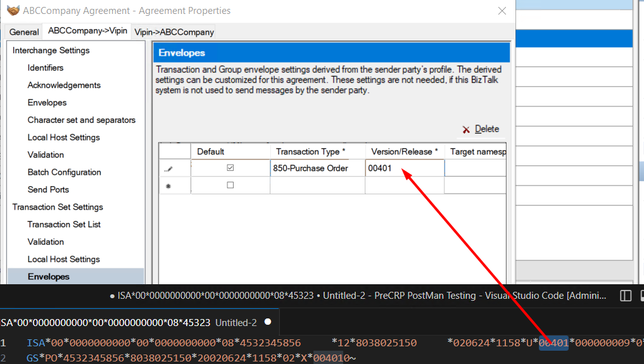
Task: Select Local Host Settings under Transaction Set Settings
Action: (x=64, y=260)
